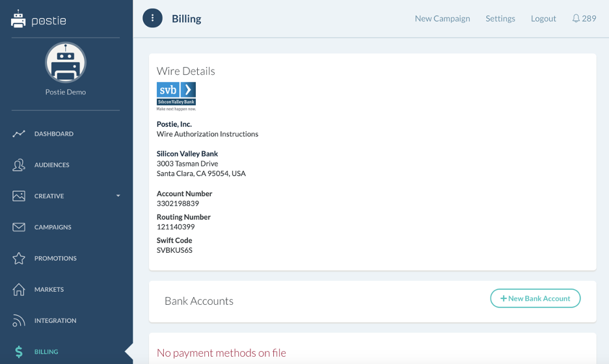Click the Billing dollar sign icon
The width and height of the screenshot is (609, 364).
pyautogui.click(x=19, y=352)
